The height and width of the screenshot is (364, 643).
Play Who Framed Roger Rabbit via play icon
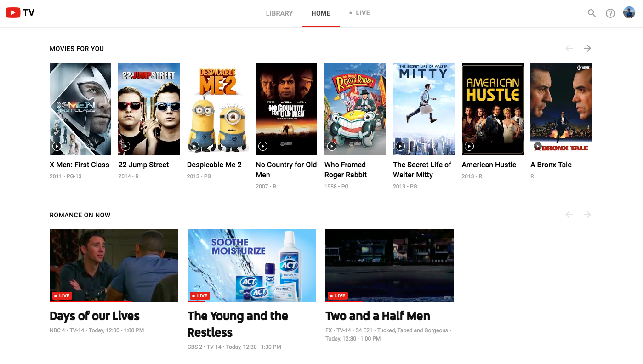pos(331,146)
